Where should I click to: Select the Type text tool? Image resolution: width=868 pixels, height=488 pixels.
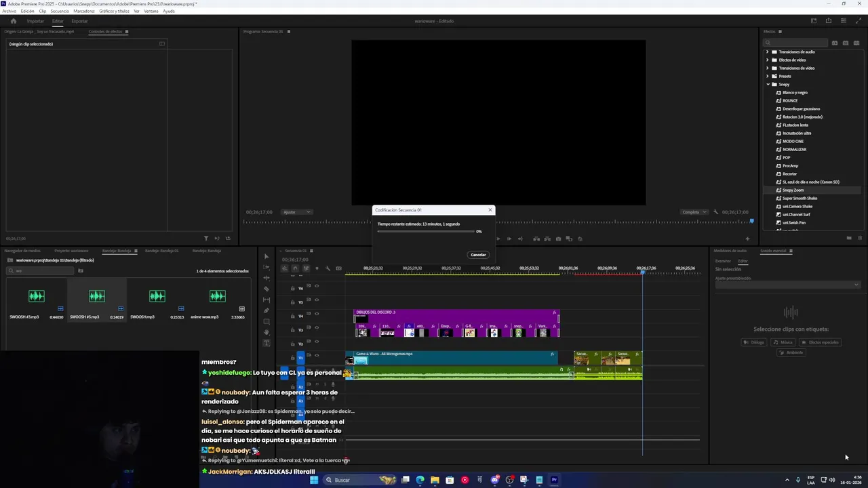click(x=267, y=343)
